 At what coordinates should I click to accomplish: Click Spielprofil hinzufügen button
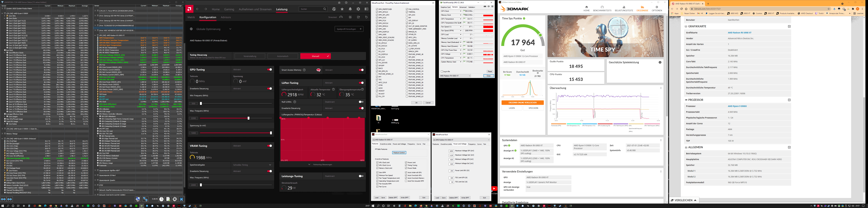click(349, 29)
